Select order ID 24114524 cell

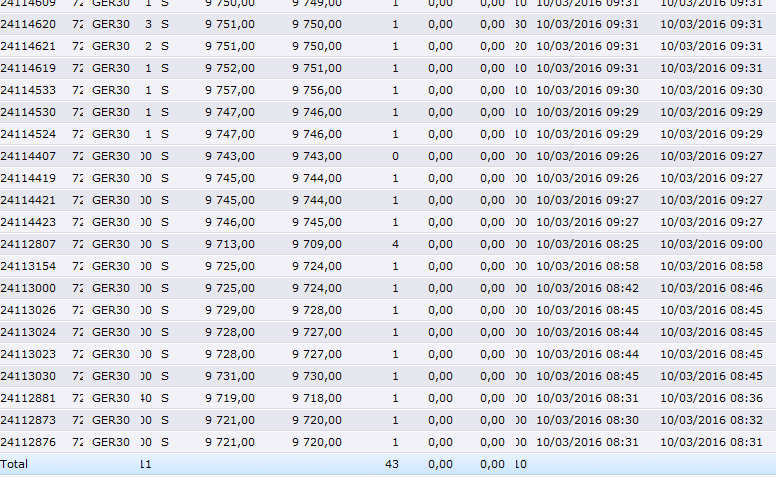coord(28,134)
